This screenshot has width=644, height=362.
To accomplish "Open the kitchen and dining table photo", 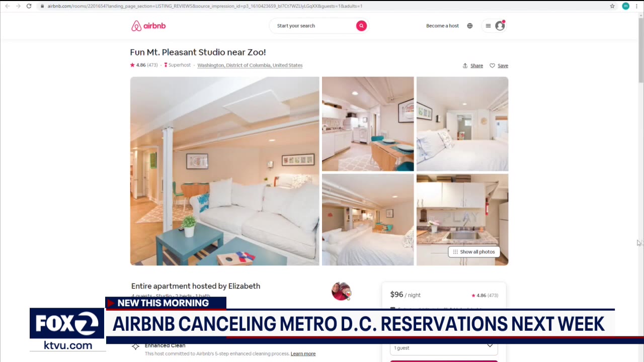I will pyautogui.click(x=368, y=124).
